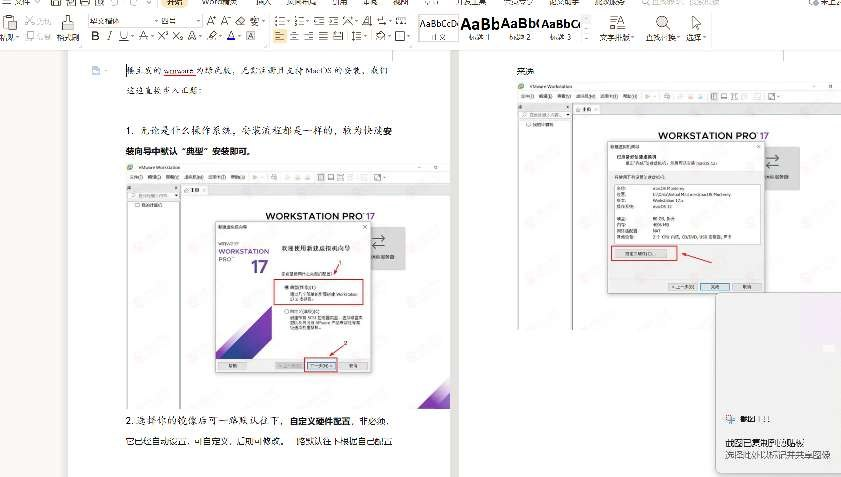
Task: Click the font color red A swatch
Action: click(231, 36)
